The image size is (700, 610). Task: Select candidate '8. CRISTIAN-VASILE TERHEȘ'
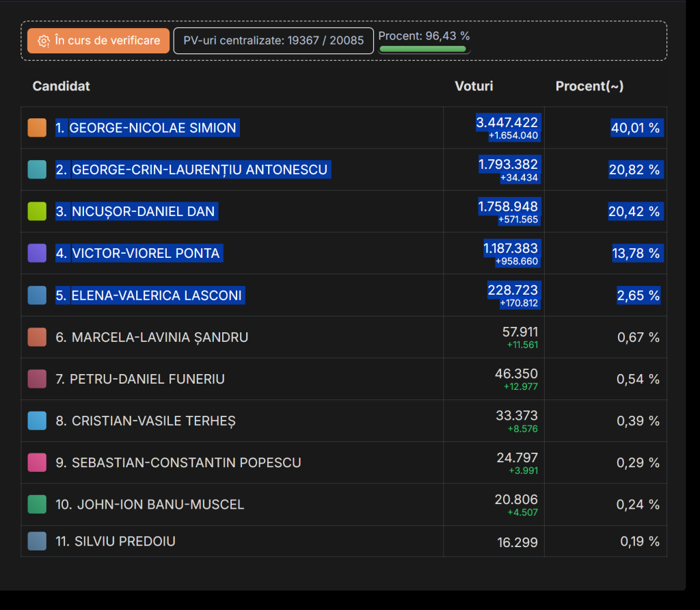(146, 421)
